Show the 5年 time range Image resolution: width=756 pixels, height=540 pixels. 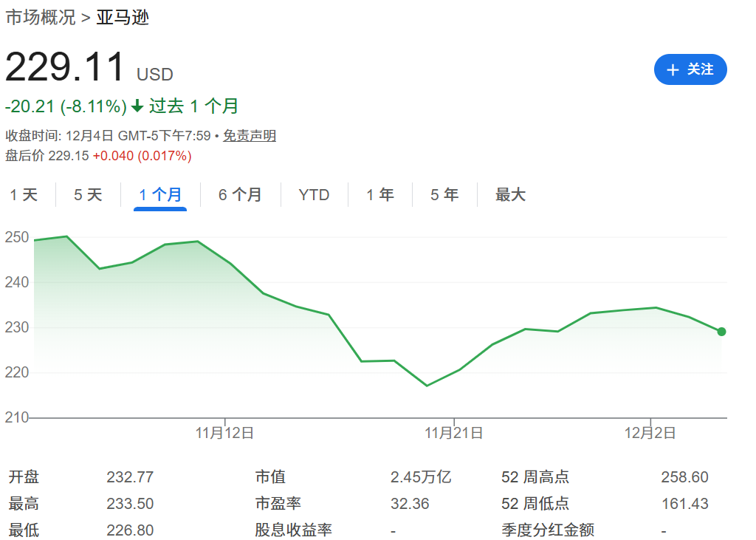(443, 194)
